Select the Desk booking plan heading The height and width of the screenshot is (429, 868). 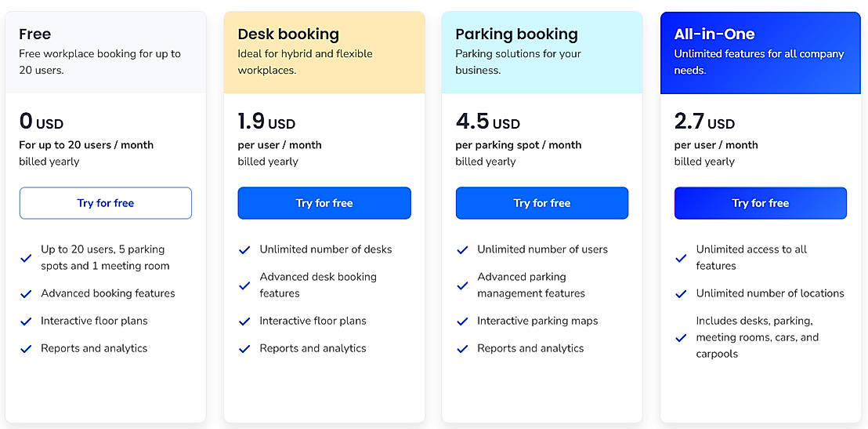(288, 34)
